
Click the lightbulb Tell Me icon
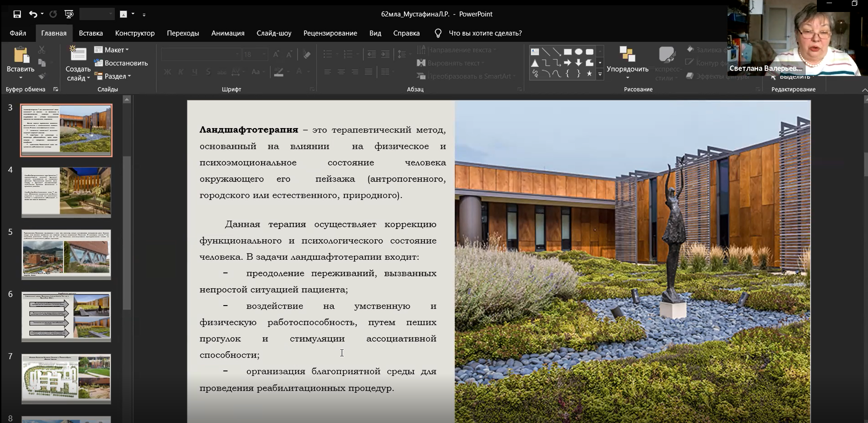coord(438,33)
